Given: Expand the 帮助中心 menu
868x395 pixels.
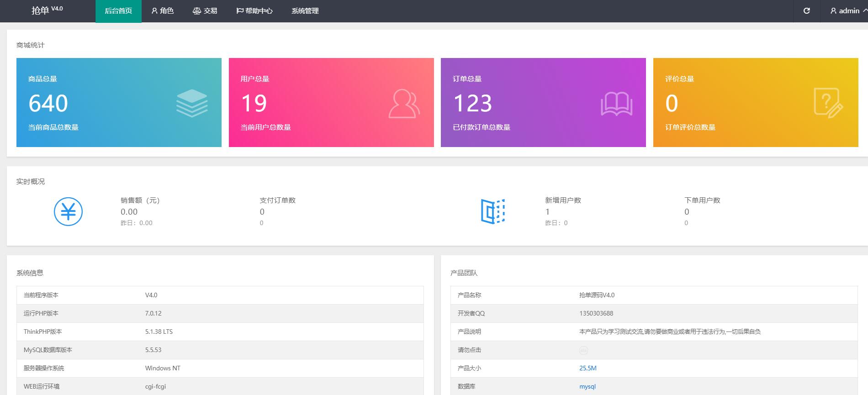Looking at the screenshot, I should (254, 11).
